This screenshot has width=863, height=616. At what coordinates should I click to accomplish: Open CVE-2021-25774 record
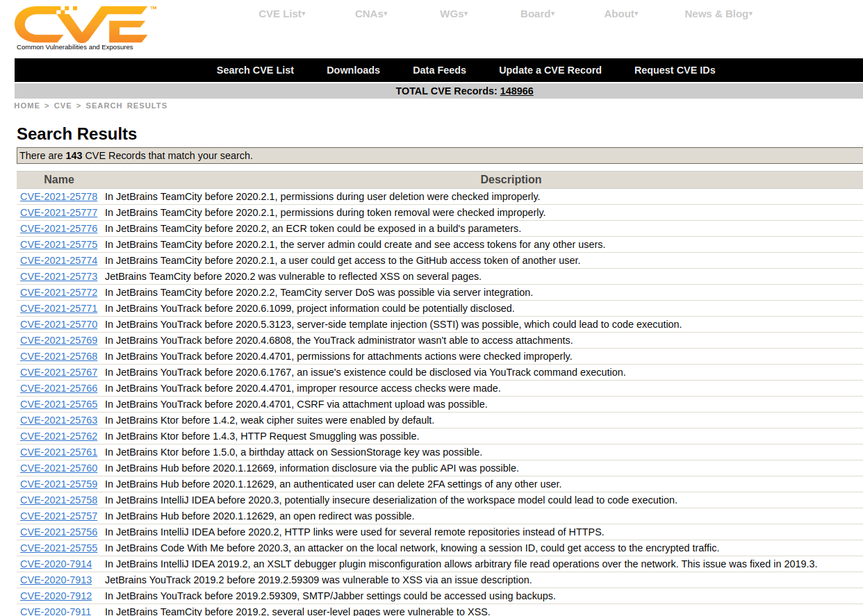[59, 260]
